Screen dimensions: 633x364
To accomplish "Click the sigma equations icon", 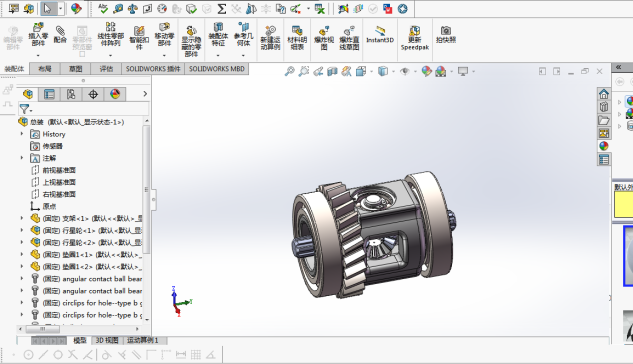I will pyautogui.click(x=221, y=8).
